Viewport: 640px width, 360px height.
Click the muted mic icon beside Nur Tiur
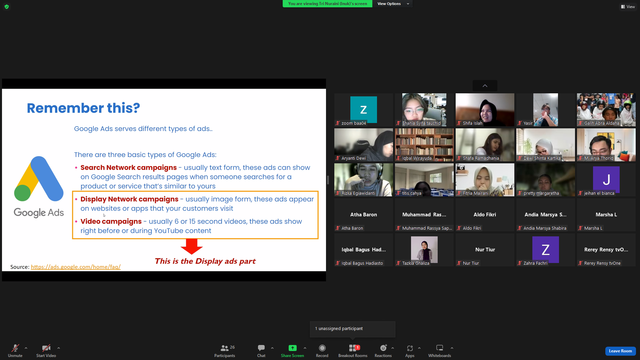coord(459,263)
